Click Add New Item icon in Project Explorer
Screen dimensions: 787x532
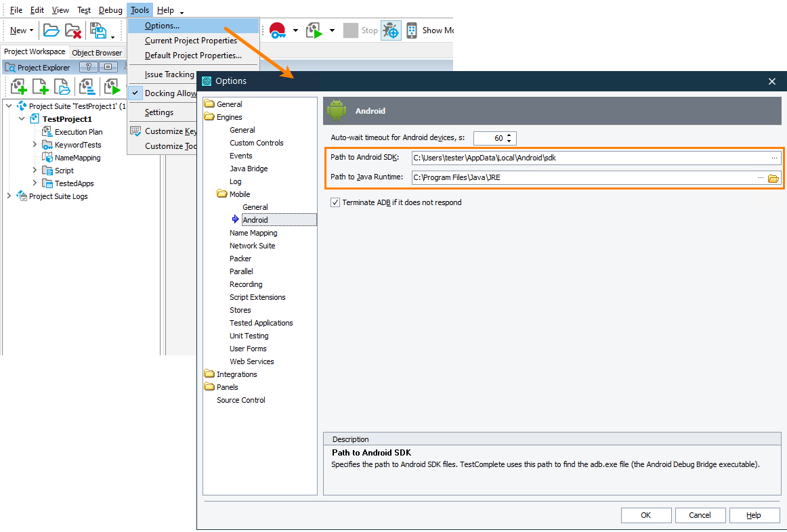point(40,87)
